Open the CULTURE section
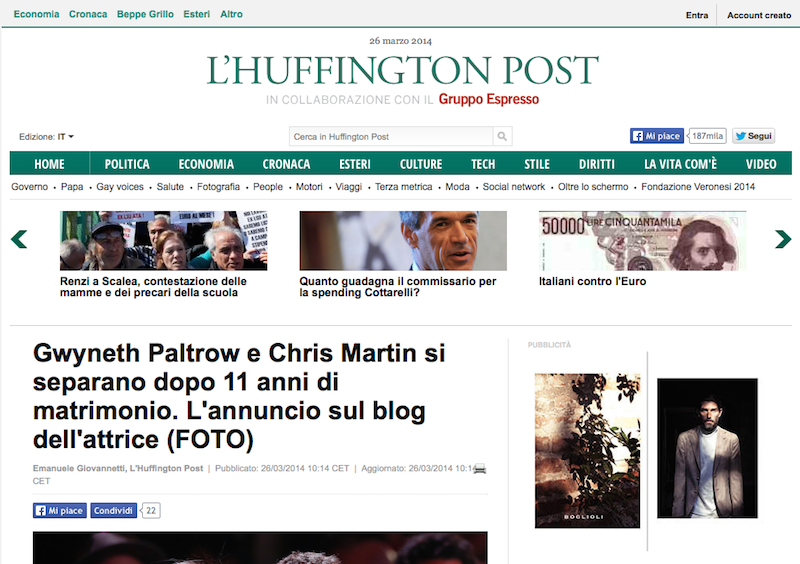 click(x=421, y=164)
